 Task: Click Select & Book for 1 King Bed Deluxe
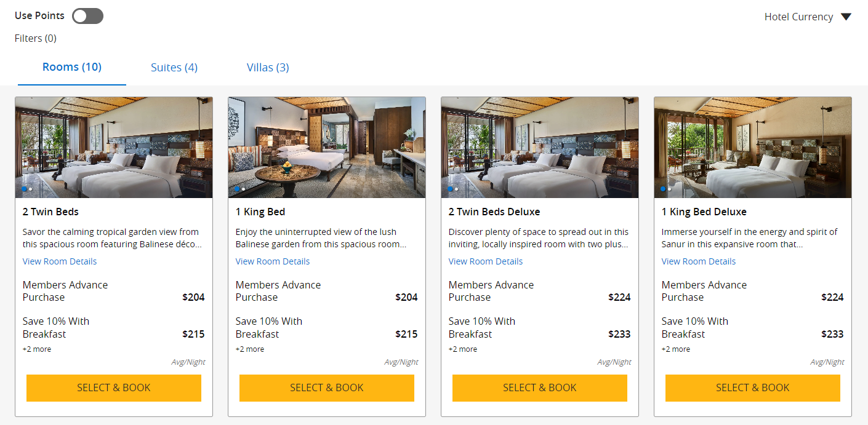click(x=752, y=387)
